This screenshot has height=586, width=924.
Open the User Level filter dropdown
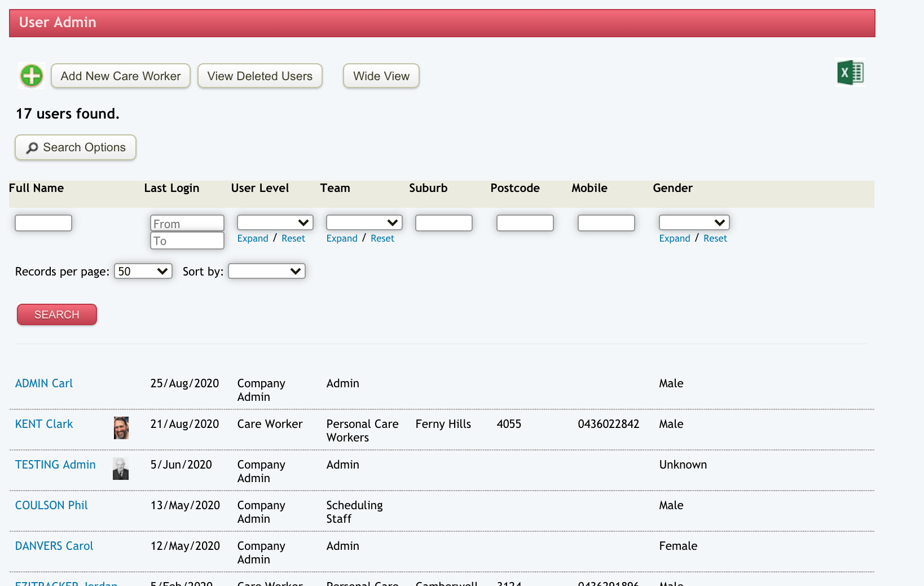click(x=275, y=222)
